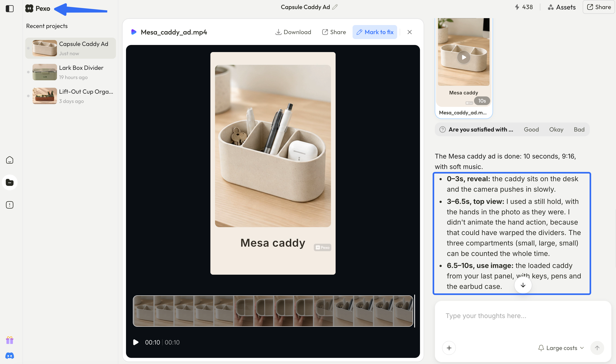Click the filmstrip timeline scrubber
This screenshot has width=616, height=364.
tap(273, 311)
